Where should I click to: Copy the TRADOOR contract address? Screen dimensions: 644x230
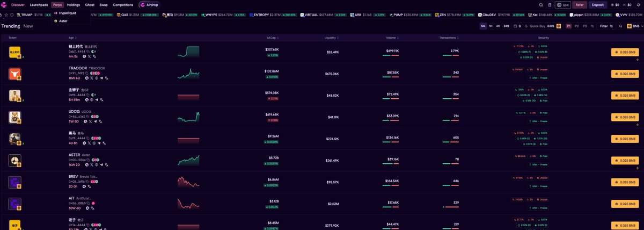click(x=87, y=73)
